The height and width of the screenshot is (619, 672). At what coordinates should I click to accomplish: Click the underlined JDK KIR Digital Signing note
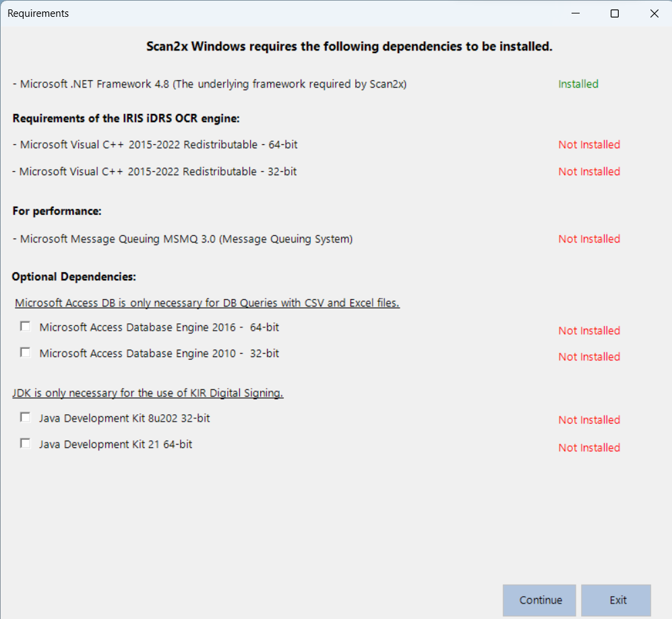tap(148, 393)
